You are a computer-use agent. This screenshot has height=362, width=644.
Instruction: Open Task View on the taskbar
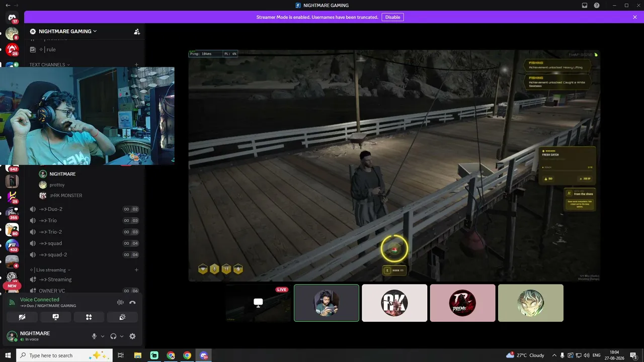click(121, 355)
